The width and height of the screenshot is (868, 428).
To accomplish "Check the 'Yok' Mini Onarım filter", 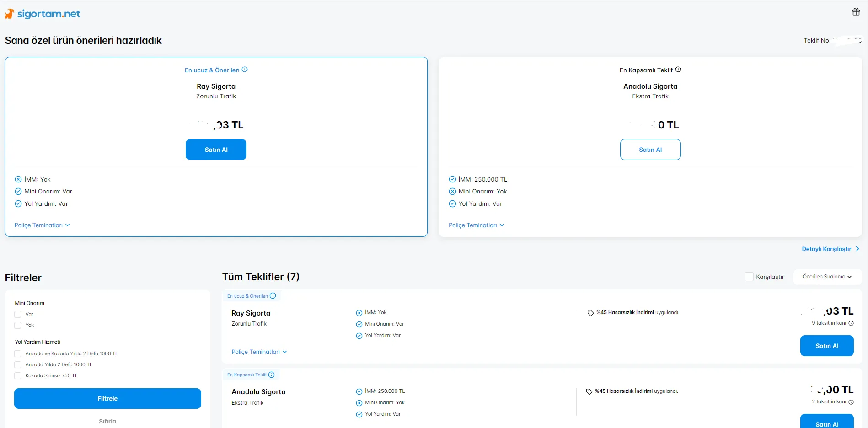I will pos(18,326).
